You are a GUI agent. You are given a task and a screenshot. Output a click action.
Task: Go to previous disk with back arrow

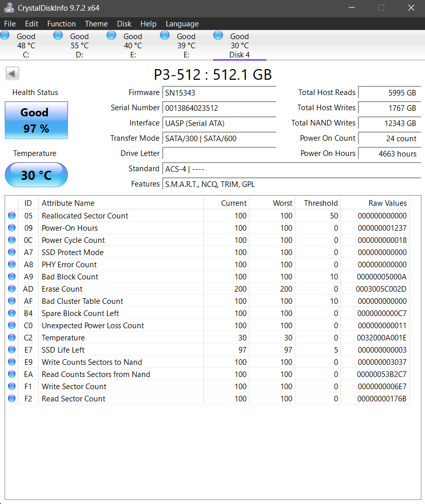point(12,74)
